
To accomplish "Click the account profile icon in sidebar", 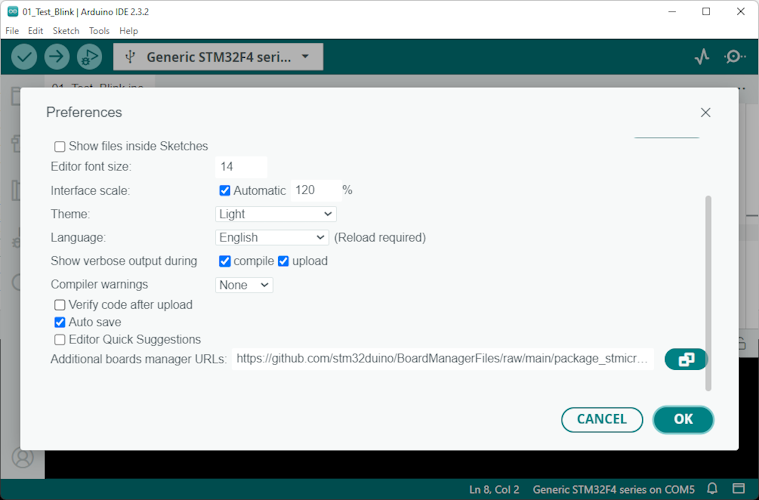I will pos(23,457).
